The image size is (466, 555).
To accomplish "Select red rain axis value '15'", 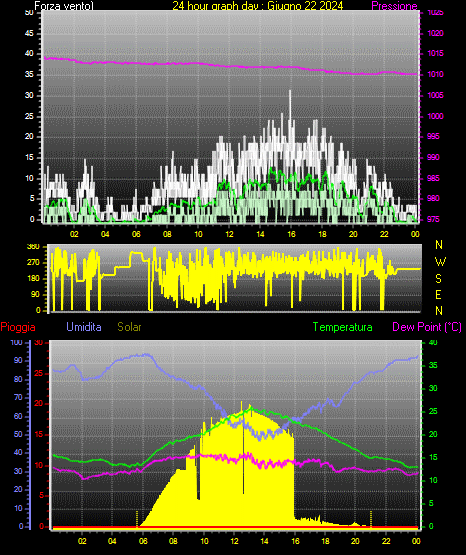I will (39, 434).
